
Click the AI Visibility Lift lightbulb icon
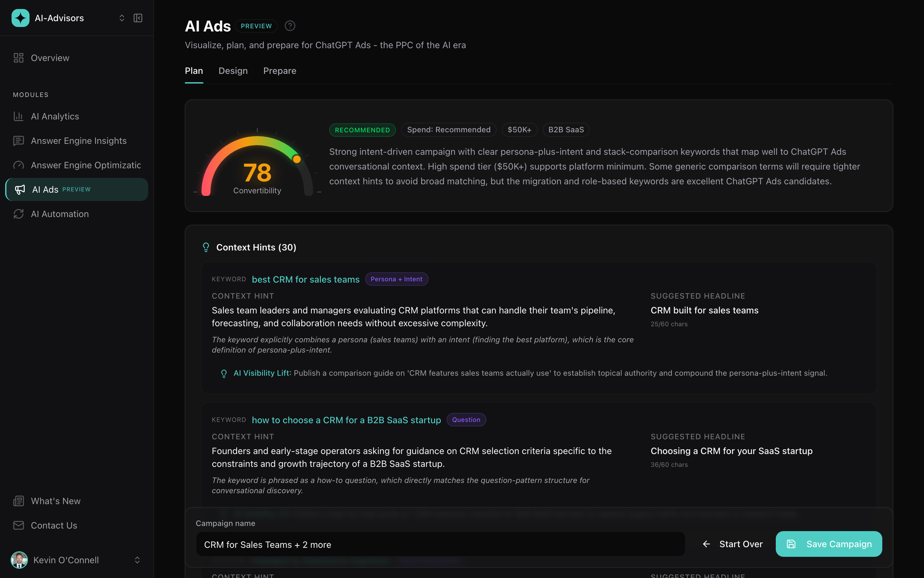[224, 373]
